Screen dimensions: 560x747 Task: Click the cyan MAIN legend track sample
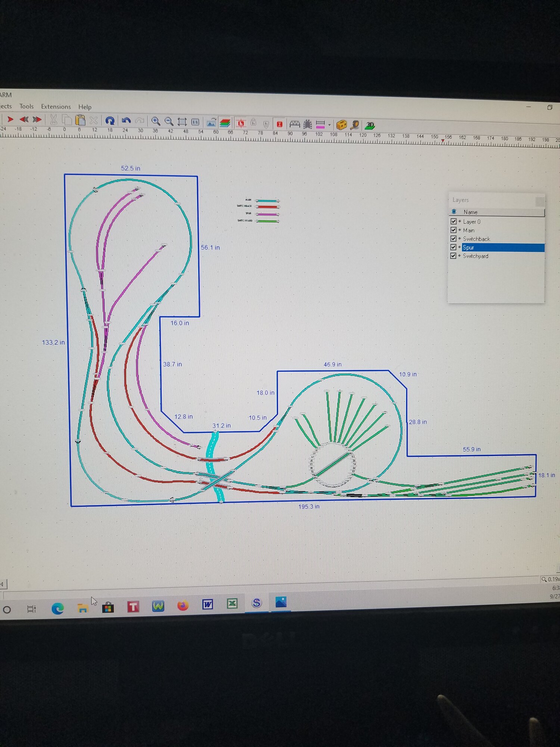pyautogui.click(x=267, y=201)
